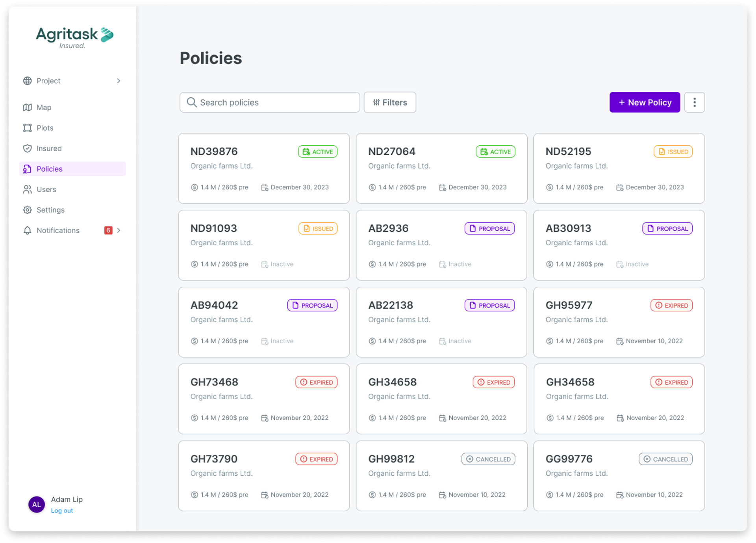Create a New Policy
Viewport: 756px width, 543px height.
(x=645, y=102)
